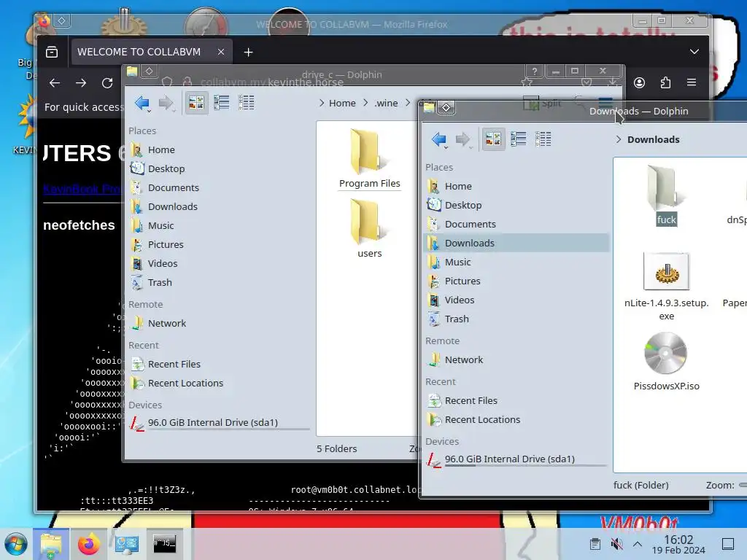This screenshot has height=560, width=747.
Task: Open Pictures in Downloads window Places
Action: pyautogui.click(x=516, y=281)
